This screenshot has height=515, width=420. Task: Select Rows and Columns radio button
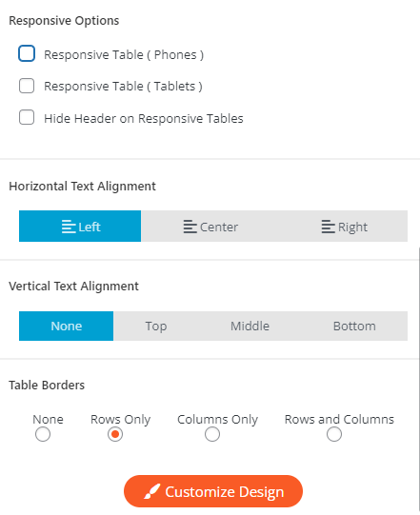334,434
